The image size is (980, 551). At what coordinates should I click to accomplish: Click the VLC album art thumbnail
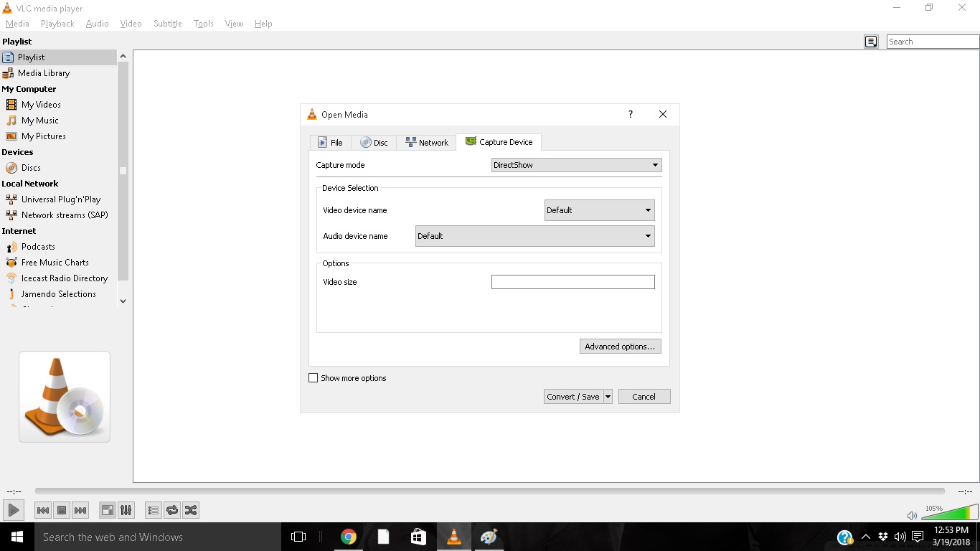(x=65, y=397)
